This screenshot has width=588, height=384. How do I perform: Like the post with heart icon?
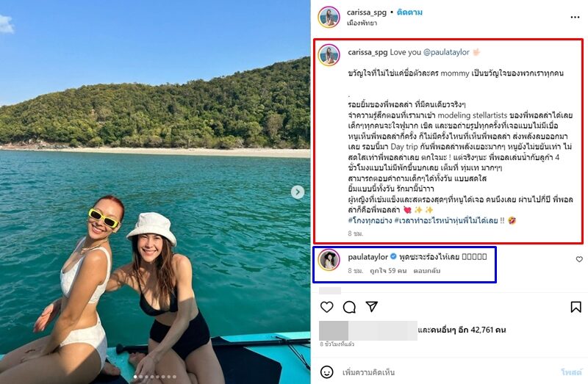(x=327, y=306)
